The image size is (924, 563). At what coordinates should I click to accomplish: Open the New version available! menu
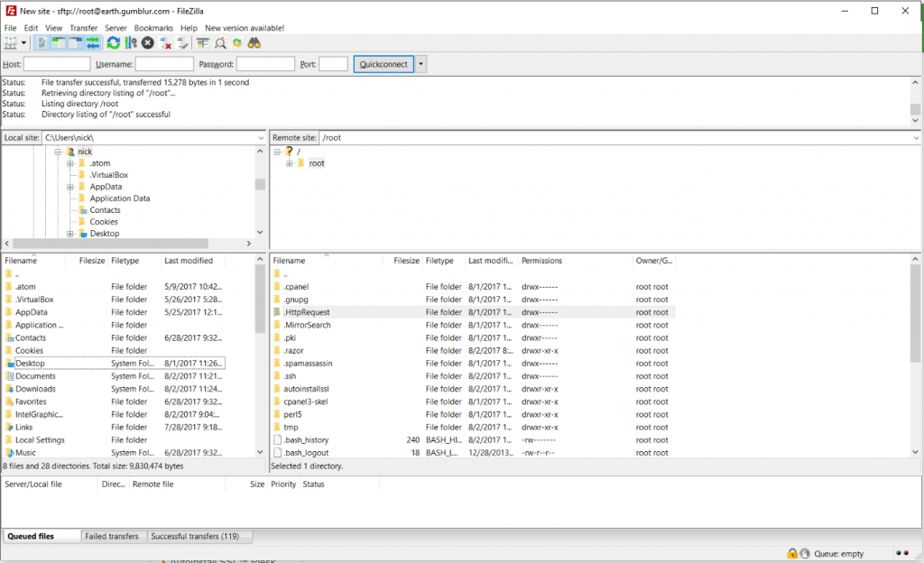(245, 28)
